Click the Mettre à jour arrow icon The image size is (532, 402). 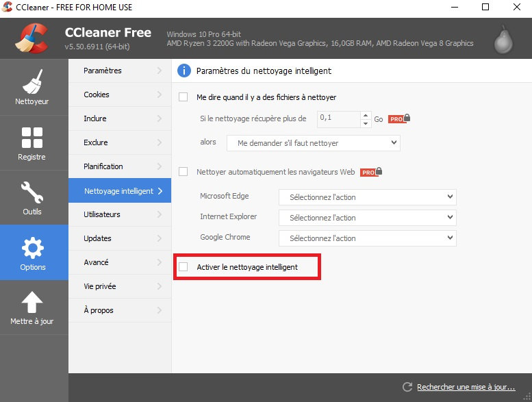[x=33, y=302]
